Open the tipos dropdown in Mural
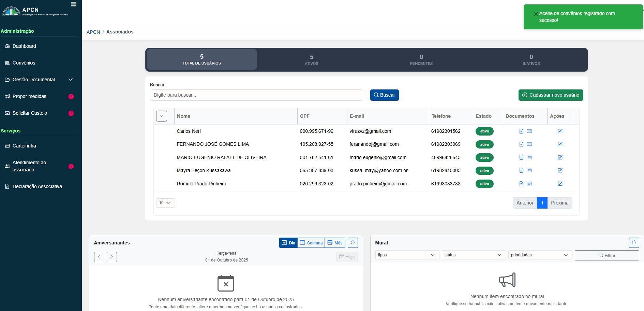 click(406, 255)
